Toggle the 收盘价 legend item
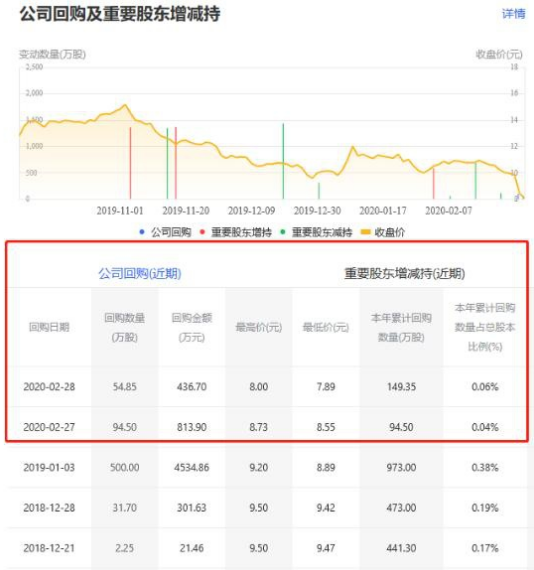The height and width of the screenshot is (570, 534). click(382, 232)
